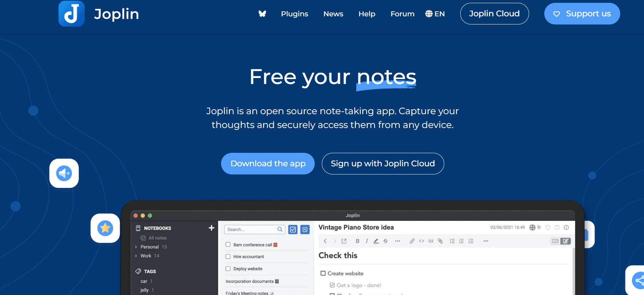Switch to the rich text editor toggle
This screenshot has height=295, width=644.
click(x=566, y=241)
